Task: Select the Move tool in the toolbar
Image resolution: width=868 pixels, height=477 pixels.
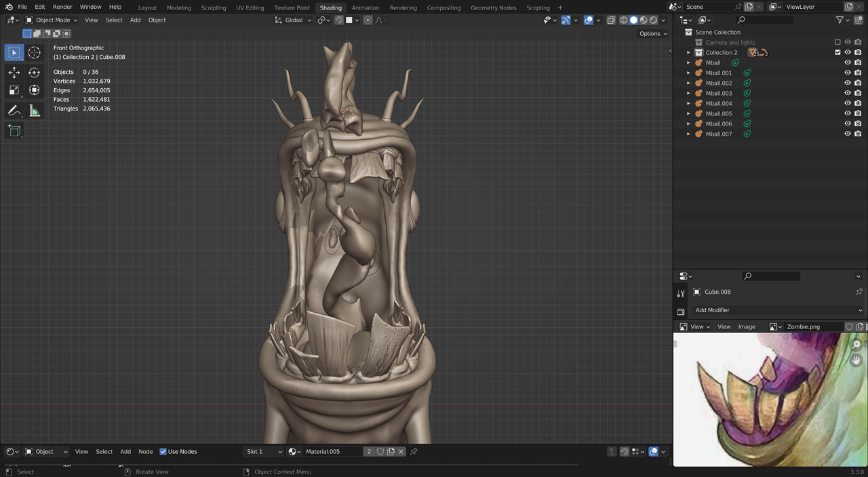Action: point(14,73)
